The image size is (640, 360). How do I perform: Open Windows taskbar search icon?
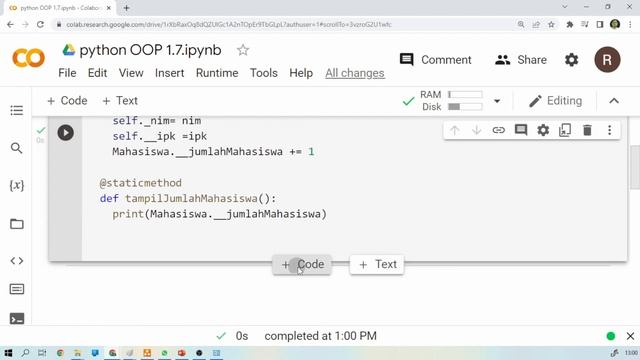(25, 353)
